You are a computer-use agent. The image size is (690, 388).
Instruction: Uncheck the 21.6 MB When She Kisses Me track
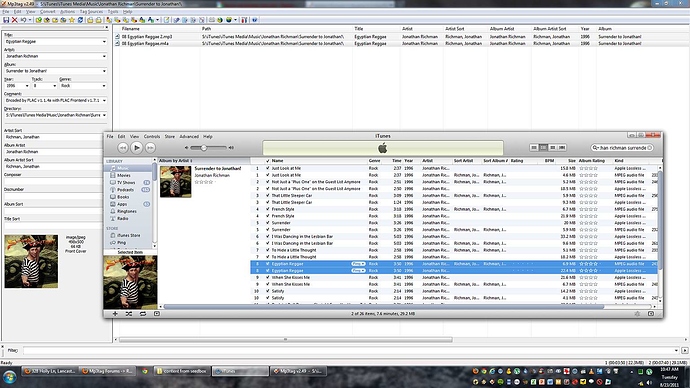pyautogui.click(x=268, y=278)
